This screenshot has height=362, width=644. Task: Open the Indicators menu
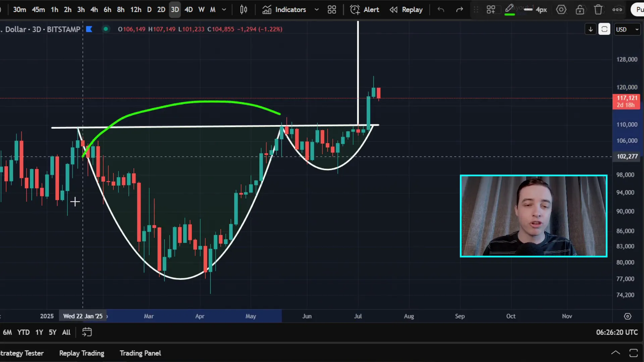point(284,10)
